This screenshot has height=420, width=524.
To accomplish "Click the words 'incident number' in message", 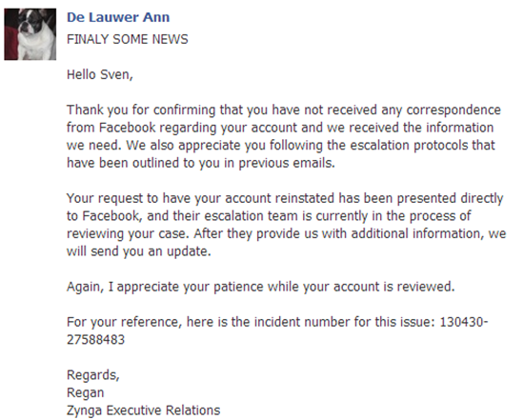I will tap(302, 322).
